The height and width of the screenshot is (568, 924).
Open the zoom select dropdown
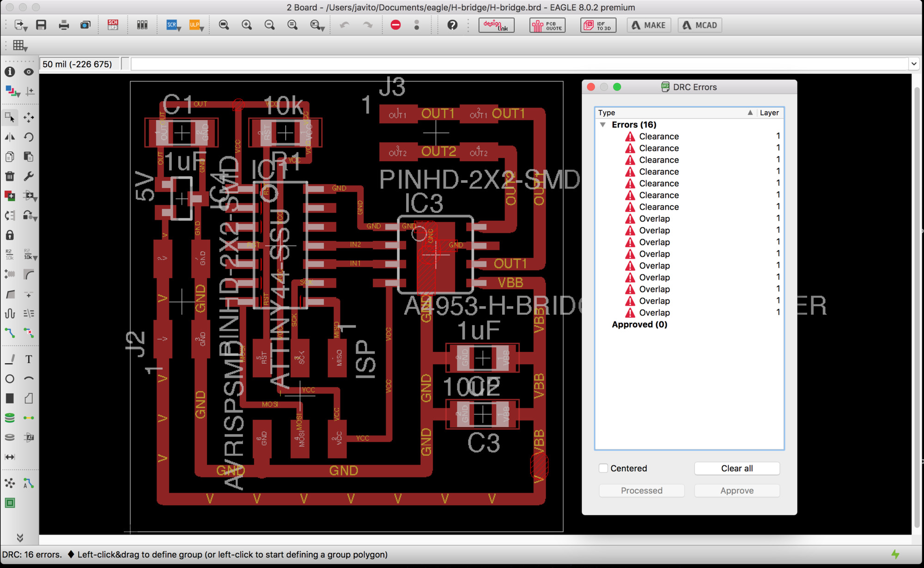[317, 25]
